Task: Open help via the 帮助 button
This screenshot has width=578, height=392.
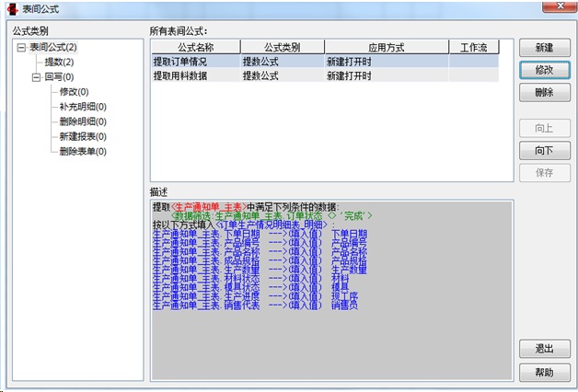Action: pyautogui.click(x=543, y=373)
